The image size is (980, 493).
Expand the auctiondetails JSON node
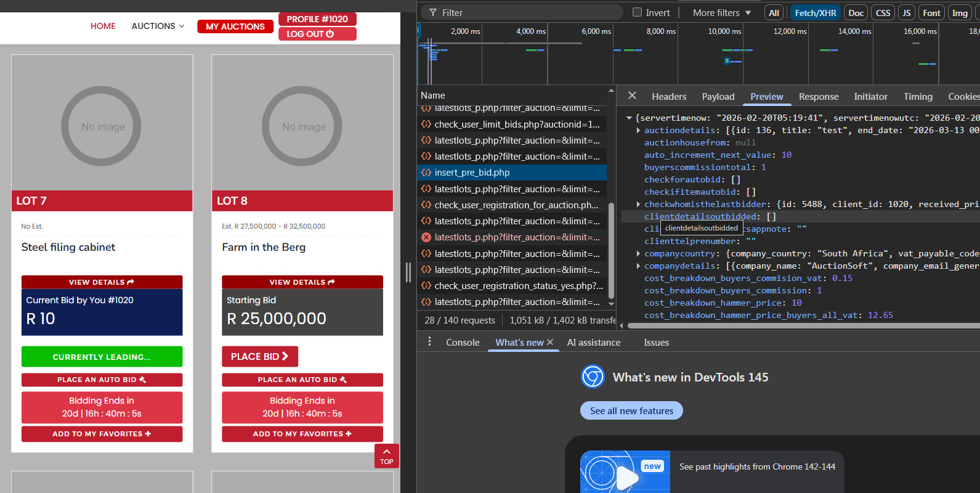[x=638, y=131]
